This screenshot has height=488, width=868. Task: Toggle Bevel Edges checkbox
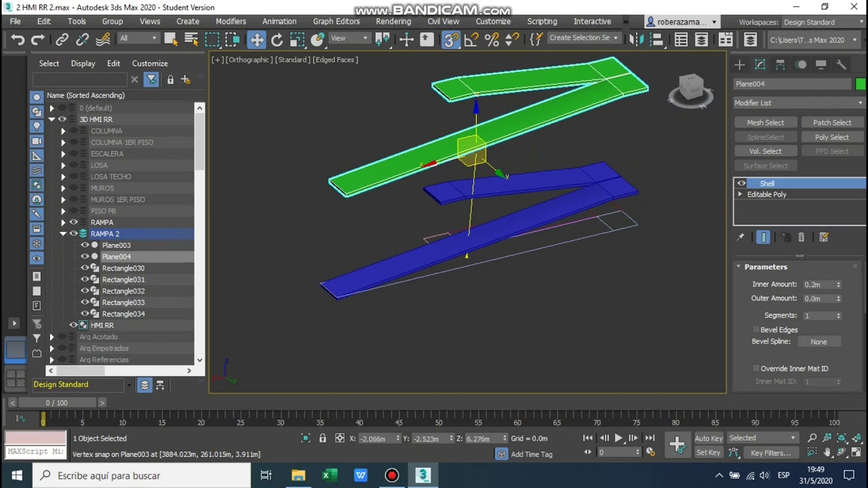(x=755, y=329)
